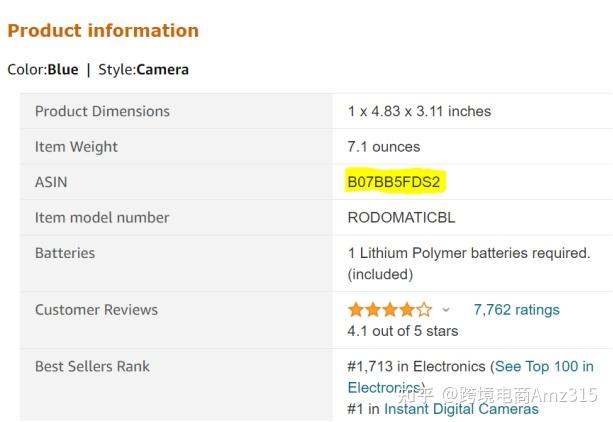The image size is (613, 422).
Task: Click the Batteries row label
Action: point(65,253)
